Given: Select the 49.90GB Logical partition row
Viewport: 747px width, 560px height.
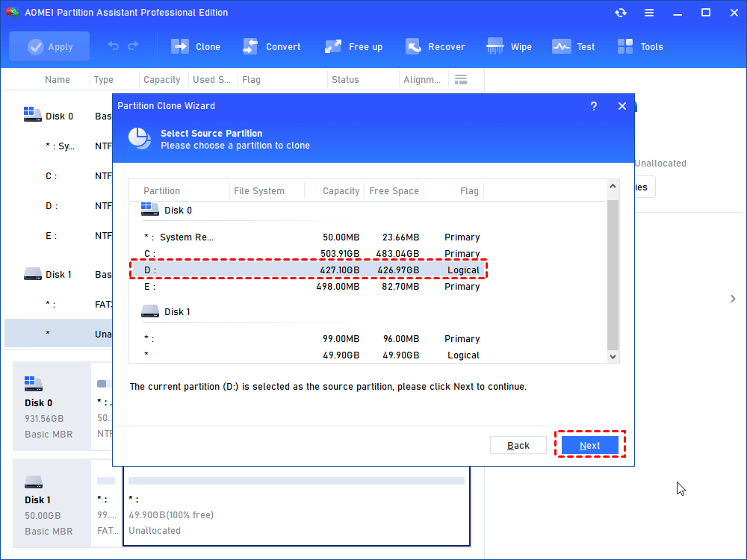Looking at the screenshot, I should (309, 355).
